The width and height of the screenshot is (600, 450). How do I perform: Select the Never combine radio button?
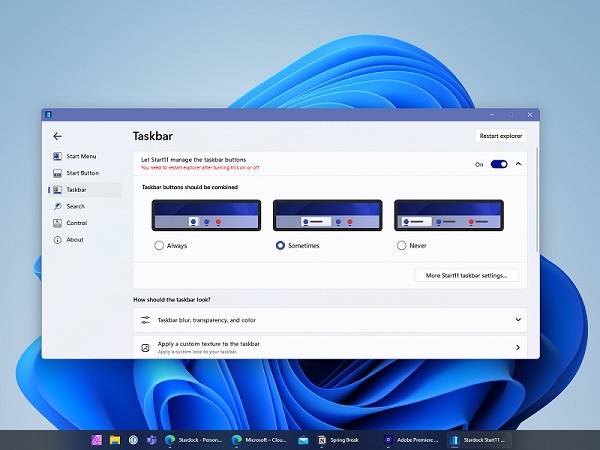tap(401, 245)
